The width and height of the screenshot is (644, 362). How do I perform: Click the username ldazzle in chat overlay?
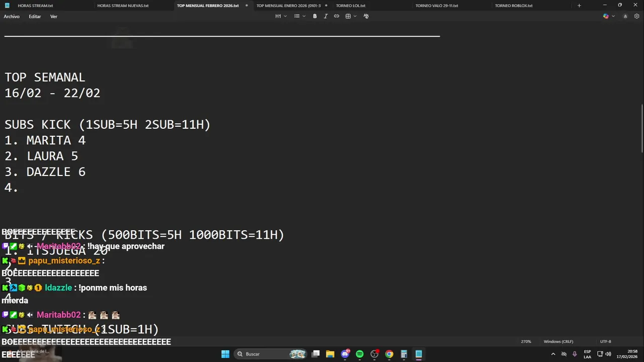tap(58, 288)
